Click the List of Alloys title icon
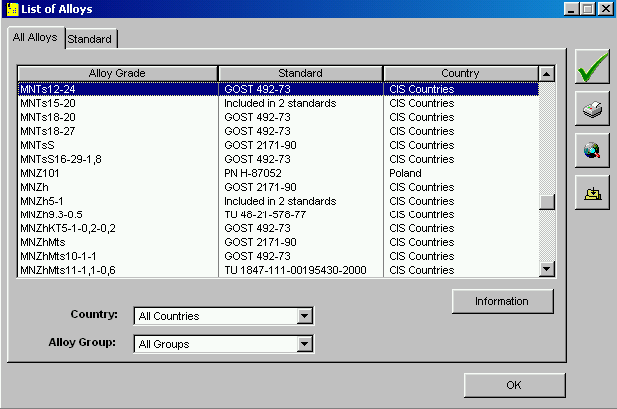Viewport: 617px width, 409px height. [12, 9]
